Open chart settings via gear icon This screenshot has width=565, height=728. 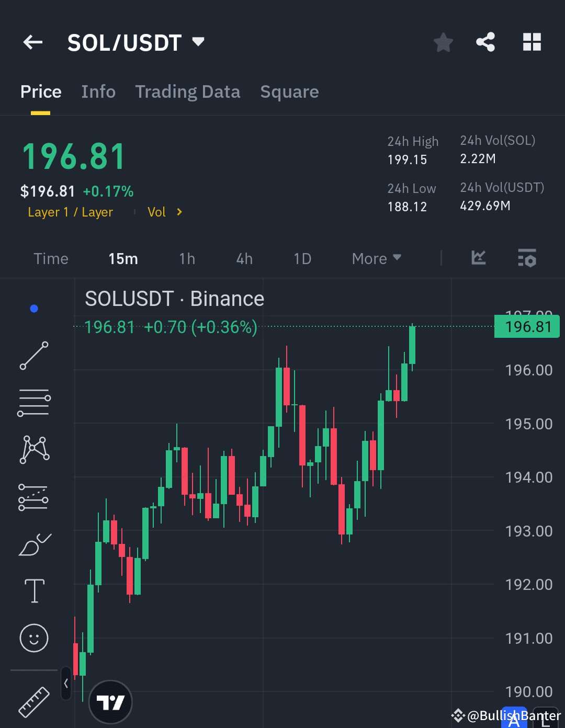pyautogui.click(x=527, y=258)
